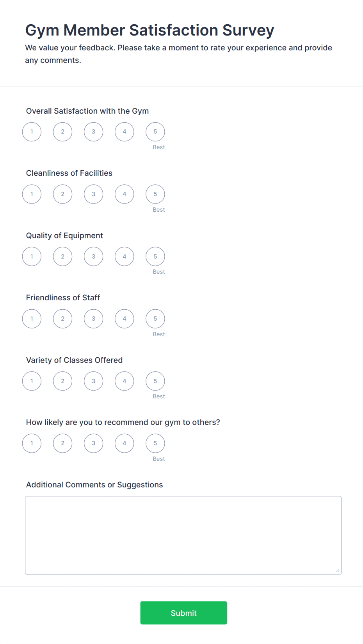Image resolution: width=363 pixels, height=644 pixels.
Task: Select rating 1 for Quality of Equipment
Action: (x=32, y=256)
